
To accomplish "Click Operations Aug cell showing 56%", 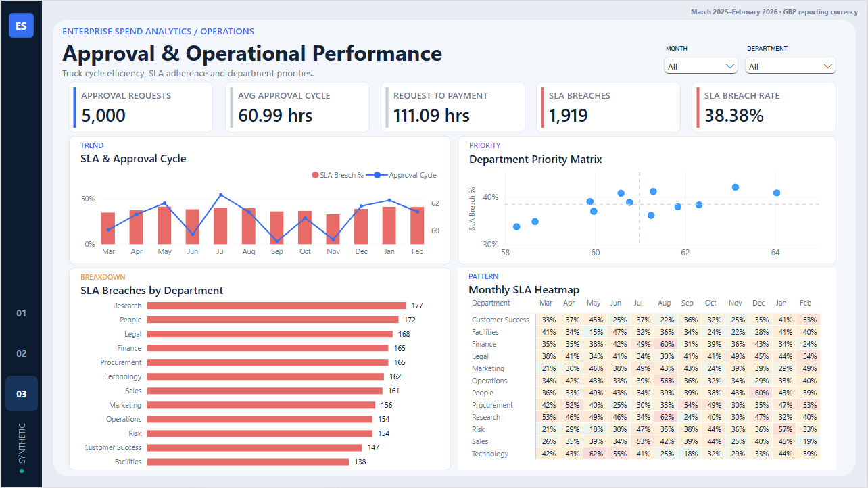I will (665, 381).
